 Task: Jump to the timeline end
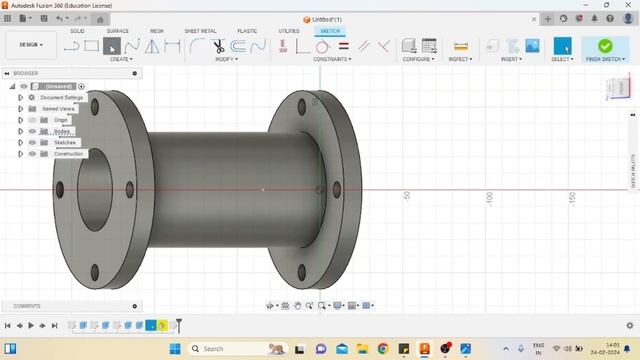pyautogui.click(x=54, y=326)
